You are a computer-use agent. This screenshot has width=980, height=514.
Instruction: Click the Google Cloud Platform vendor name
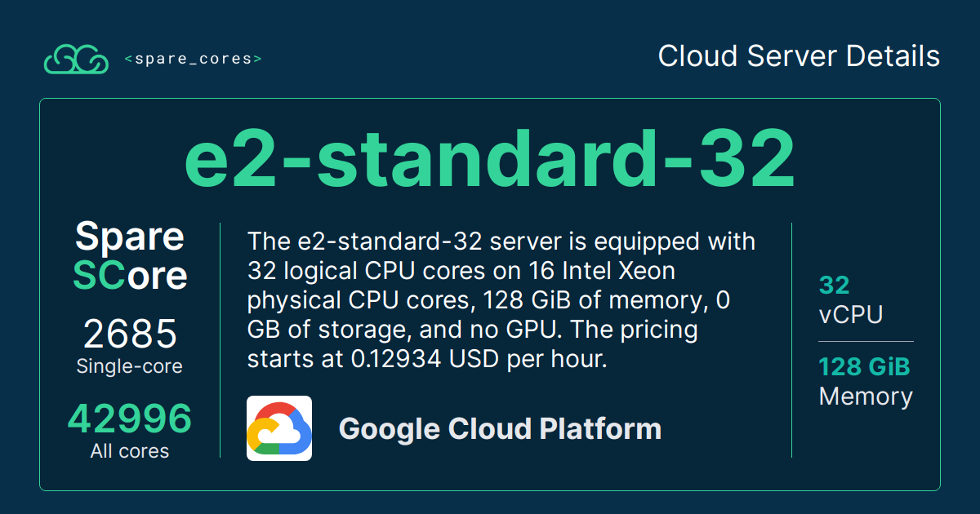pos(500,428)
